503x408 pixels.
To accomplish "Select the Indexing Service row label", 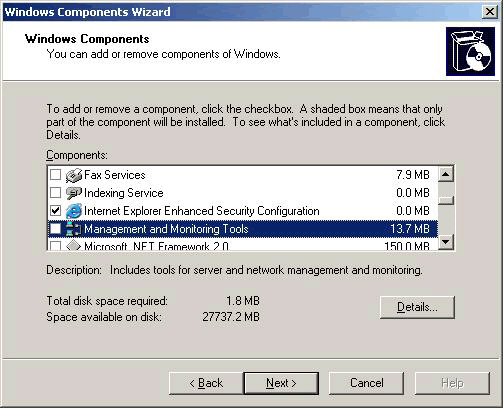I will (124, 193).
